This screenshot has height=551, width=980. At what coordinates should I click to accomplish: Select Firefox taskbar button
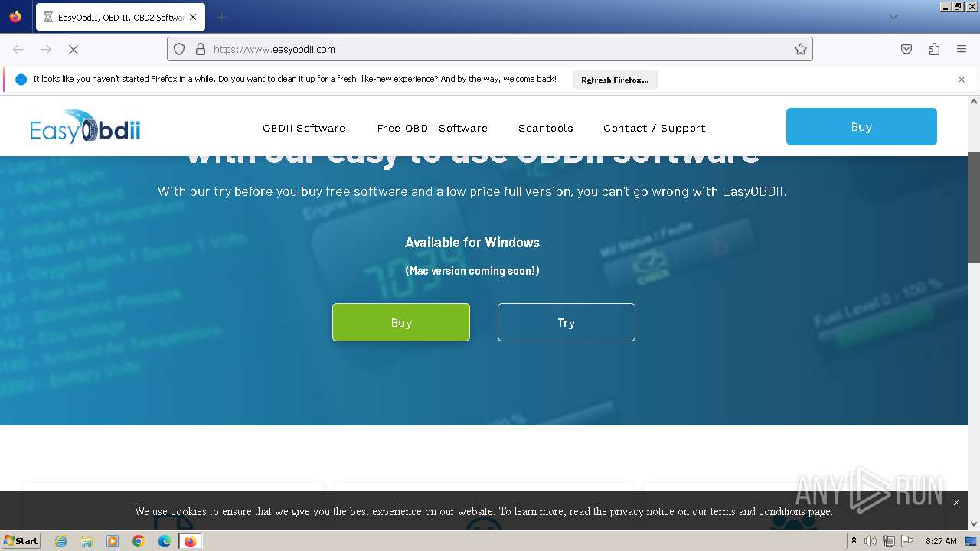tap(190, 541)
